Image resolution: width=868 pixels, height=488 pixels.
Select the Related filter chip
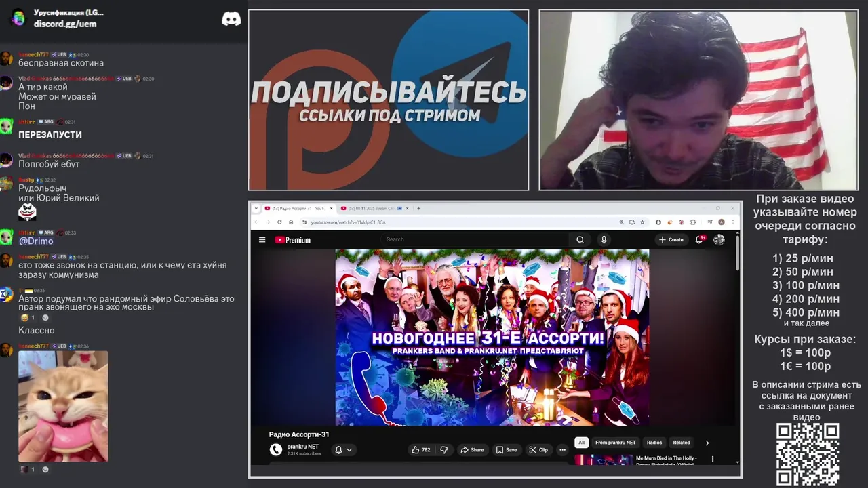[682, 443]
